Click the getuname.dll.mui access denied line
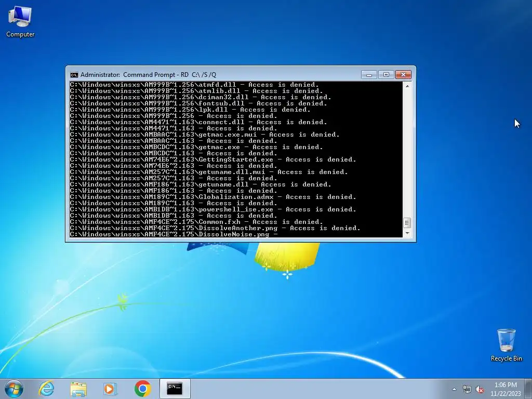532x399 pixels. 209,172
